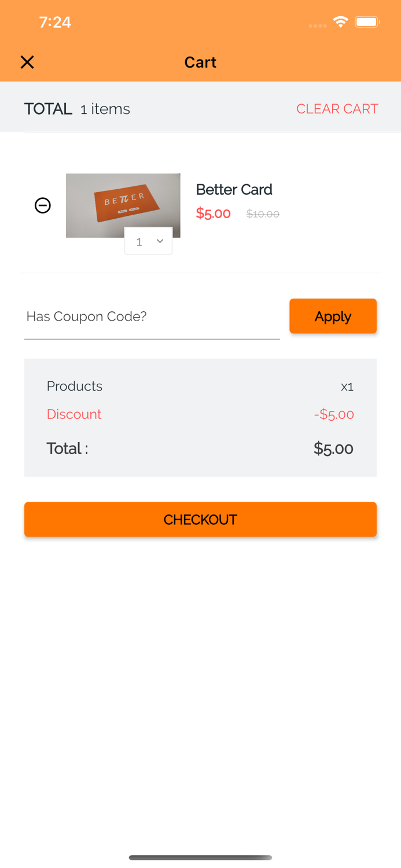
Task: Open the quantity selector chevron
Action: coord(160,242)
